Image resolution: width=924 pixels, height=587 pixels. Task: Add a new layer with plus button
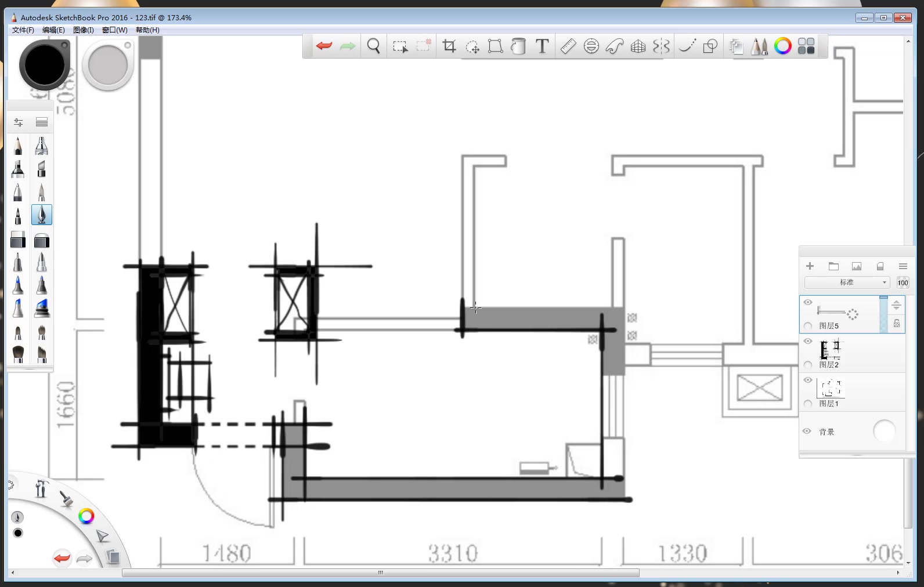810,266
